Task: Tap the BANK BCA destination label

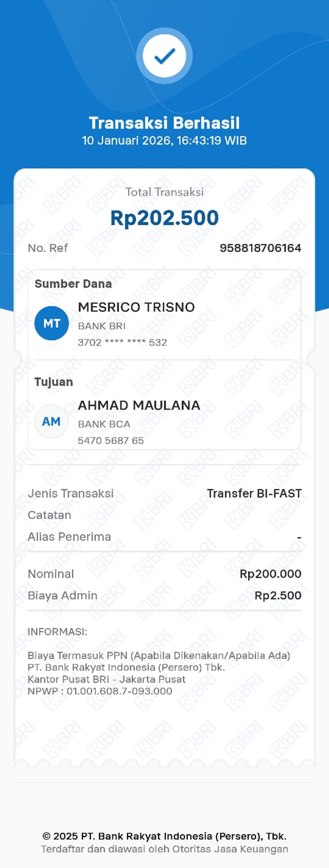Action: tap(104, 424)
